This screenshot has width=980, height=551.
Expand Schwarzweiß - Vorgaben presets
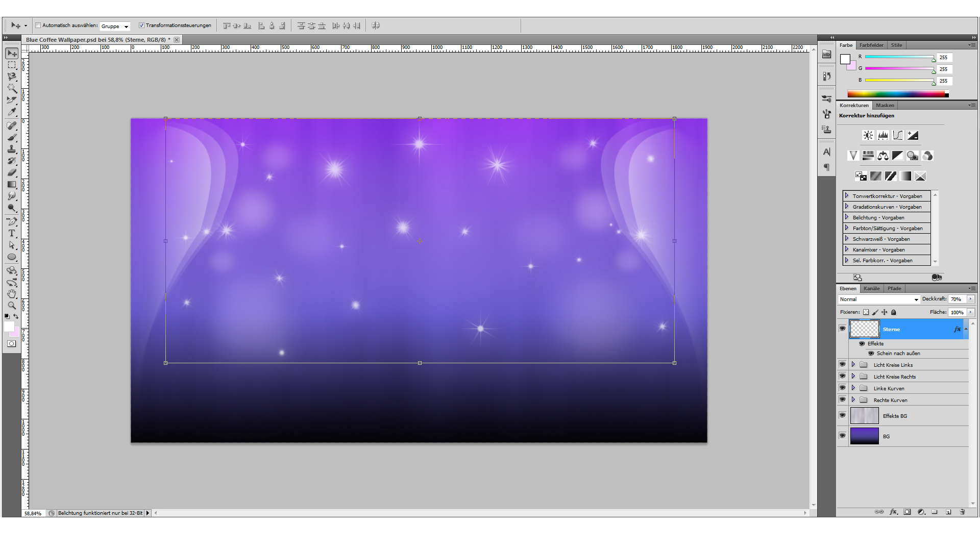[x=847, y=239]
